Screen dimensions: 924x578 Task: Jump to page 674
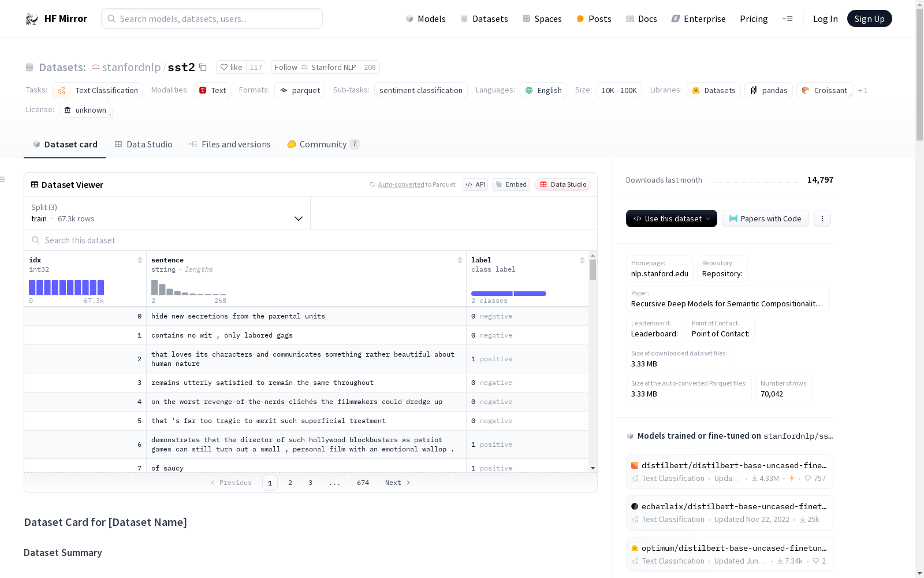(363, 483)
